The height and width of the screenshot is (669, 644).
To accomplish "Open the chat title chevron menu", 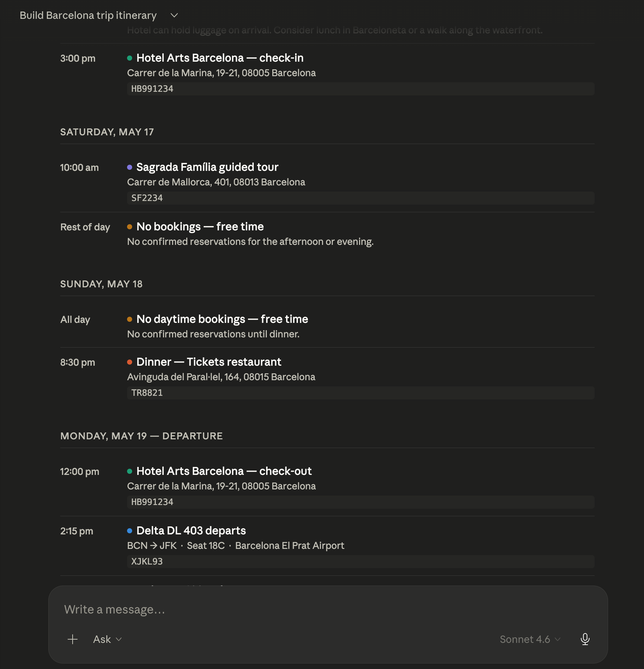I will (x=174, y=15).
